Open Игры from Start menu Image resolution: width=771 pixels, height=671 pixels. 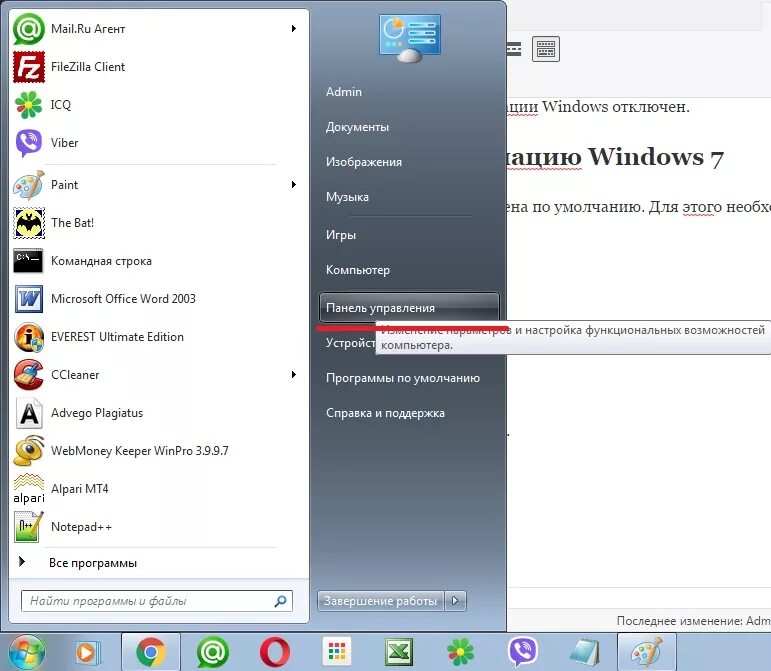click(x=341, y=235)
